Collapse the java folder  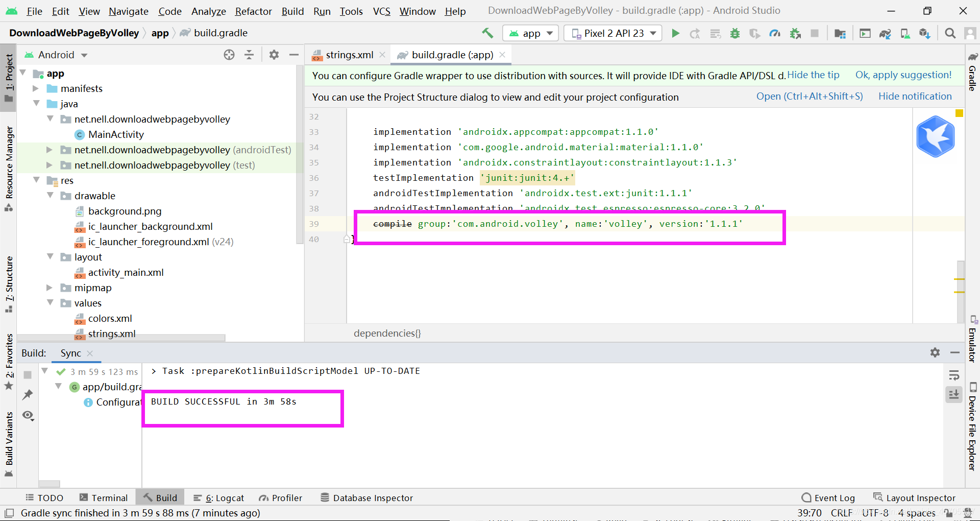(x=36, y=103)
